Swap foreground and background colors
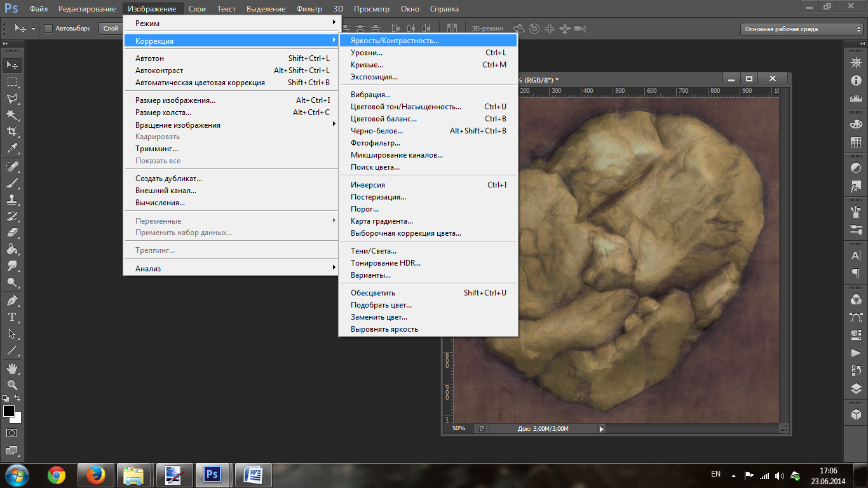The height and width of the screenshot is (488, 868). (x=18, y=398)
